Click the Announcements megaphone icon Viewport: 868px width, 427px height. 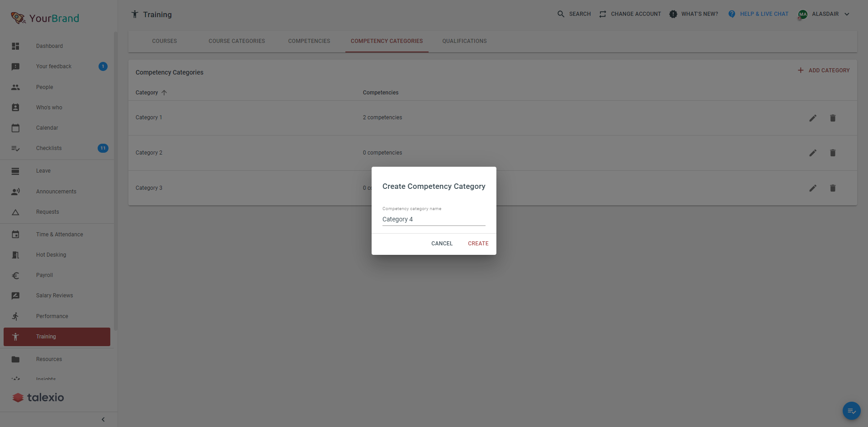tap(15, 192)
